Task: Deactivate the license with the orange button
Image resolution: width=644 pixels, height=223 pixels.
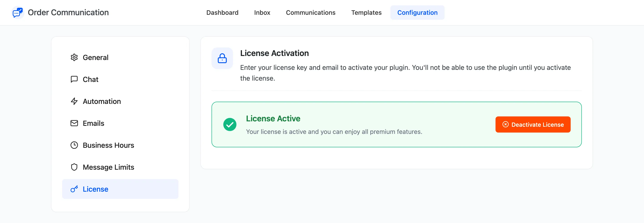Action: pos(533,124)
